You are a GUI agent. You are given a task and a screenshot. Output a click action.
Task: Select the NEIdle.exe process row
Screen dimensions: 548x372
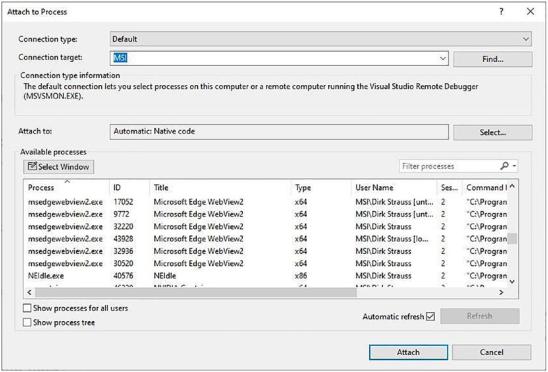pos(267,276)
